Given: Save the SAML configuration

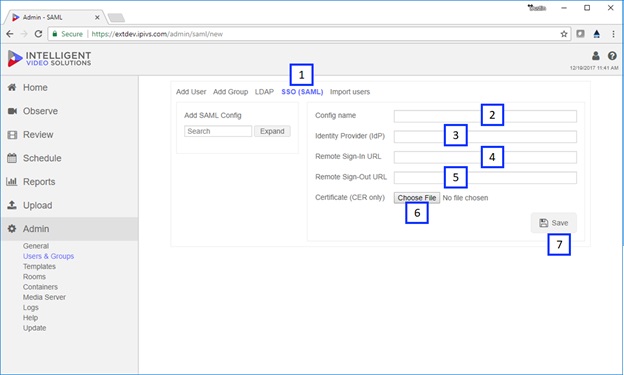Looking at the screenshot, I should 554,223.
